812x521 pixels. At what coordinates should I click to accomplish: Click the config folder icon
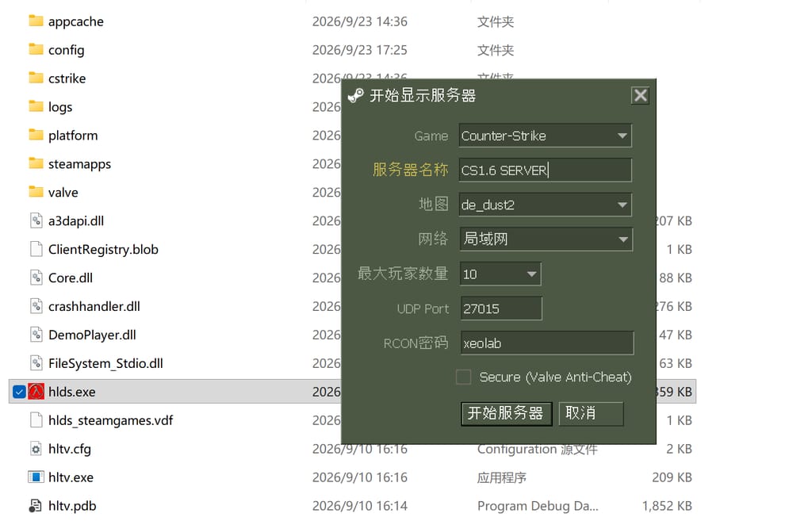click(36, 49)
